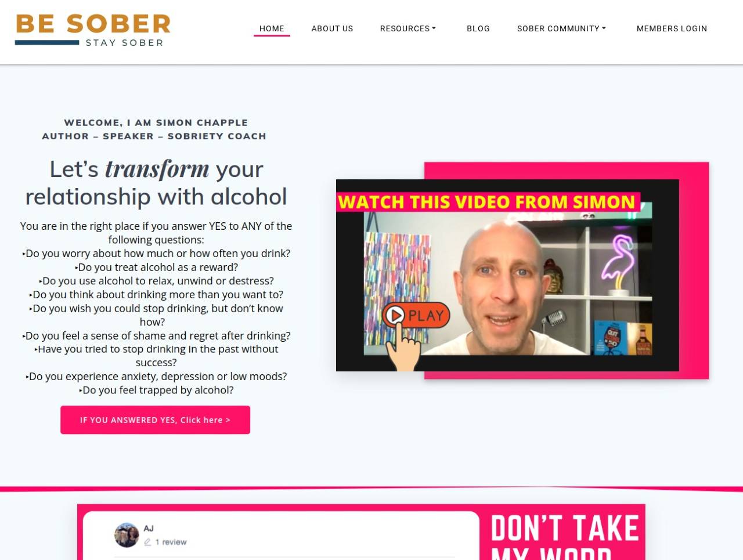Go to the Blog page
The height and width of the screenshot is (560, 743).
pyautogui.click(x=478, y=28)
